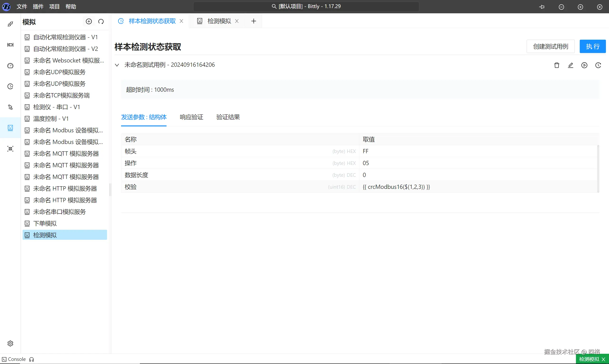Open the 检测模拟 editor tab
Viewport: 609px width, 364px height.
[219, 21]
